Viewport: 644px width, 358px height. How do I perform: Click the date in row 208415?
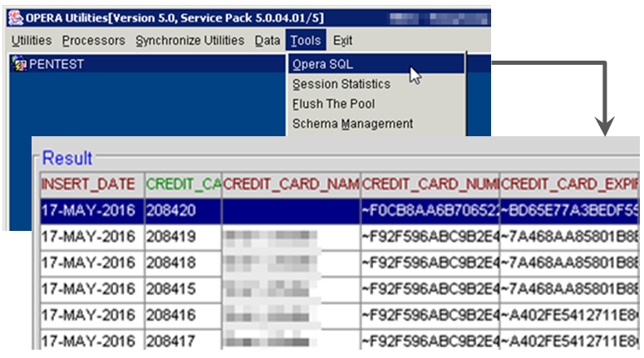(92, 289)
